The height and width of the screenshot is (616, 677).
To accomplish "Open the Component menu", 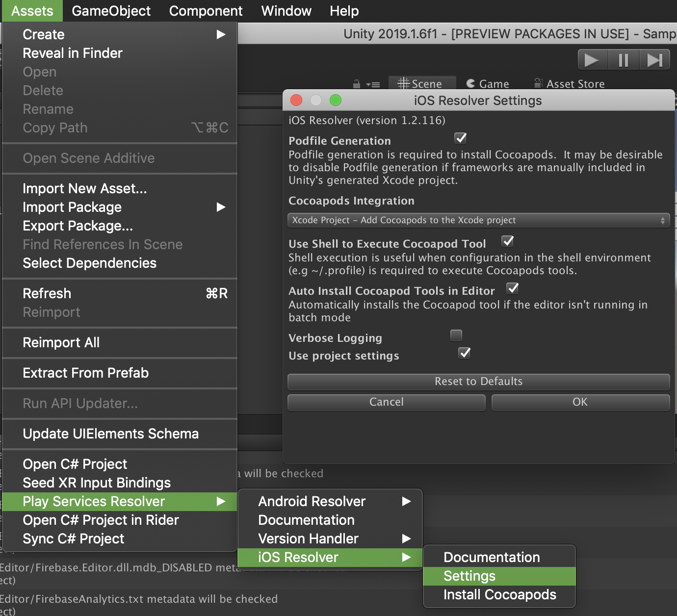I will click(x=206, y=11).
